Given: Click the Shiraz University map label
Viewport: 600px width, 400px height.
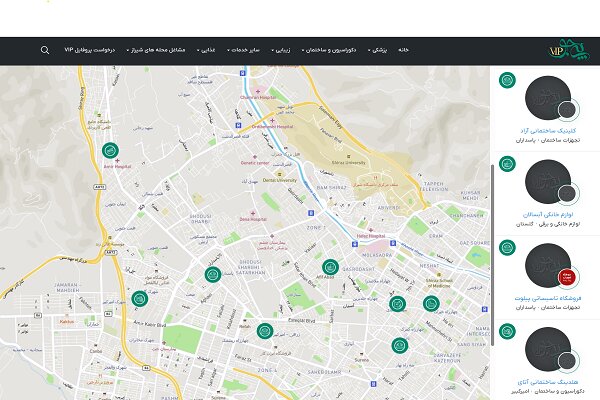Looking at the screenshot, I should [x=348, y=162].
